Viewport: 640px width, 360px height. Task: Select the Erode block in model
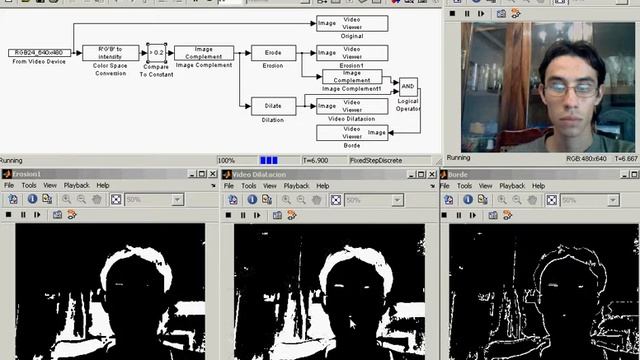pyautogui.click(x=273, y=53)
